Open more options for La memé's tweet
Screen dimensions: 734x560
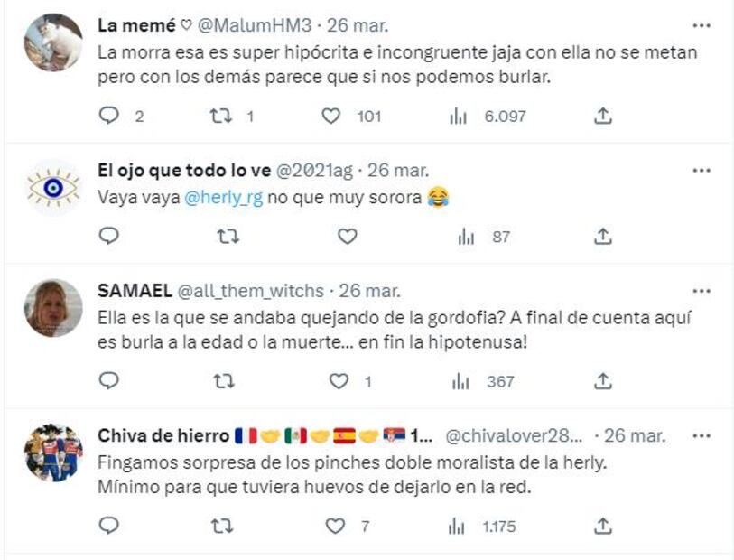click(701, 25)
